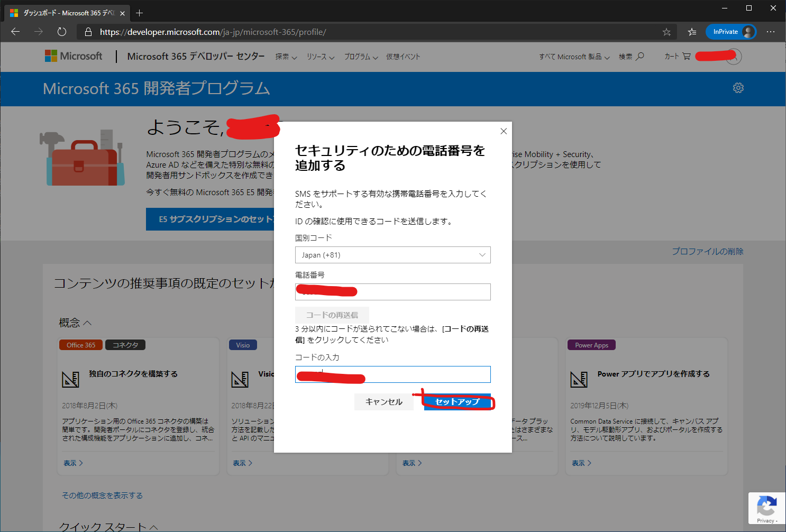Click 表示 under the Visio card
This screenshot has height=532, width=786.
pyautogui.click(x=243, y=463)
